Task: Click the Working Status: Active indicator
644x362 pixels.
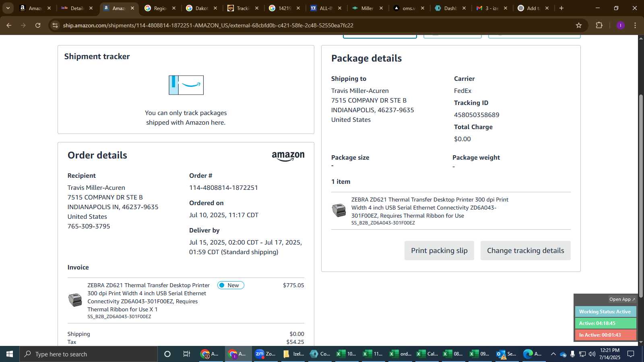Action: [x=605, y=312]
